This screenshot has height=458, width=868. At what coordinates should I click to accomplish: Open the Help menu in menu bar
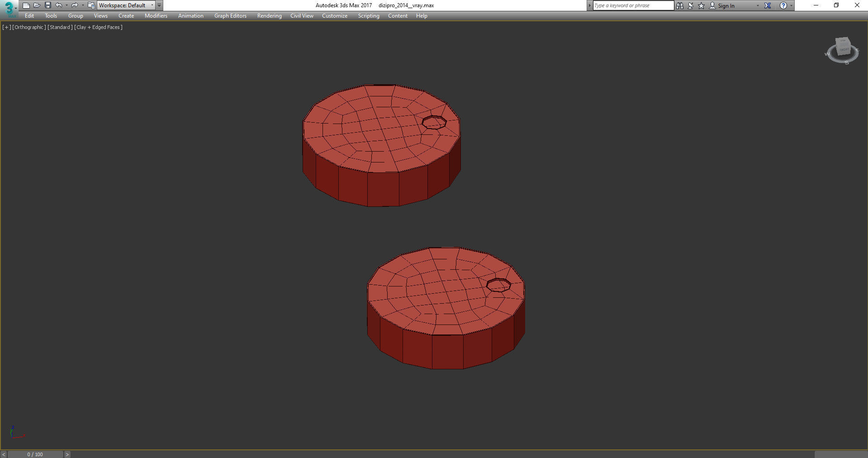point(422,16)
